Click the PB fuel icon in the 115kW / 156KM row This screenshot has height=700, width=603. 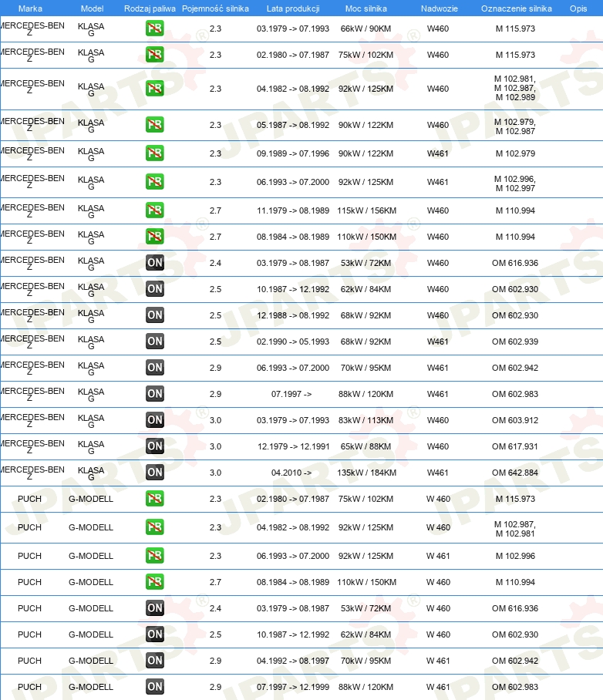tap(154, 210)
